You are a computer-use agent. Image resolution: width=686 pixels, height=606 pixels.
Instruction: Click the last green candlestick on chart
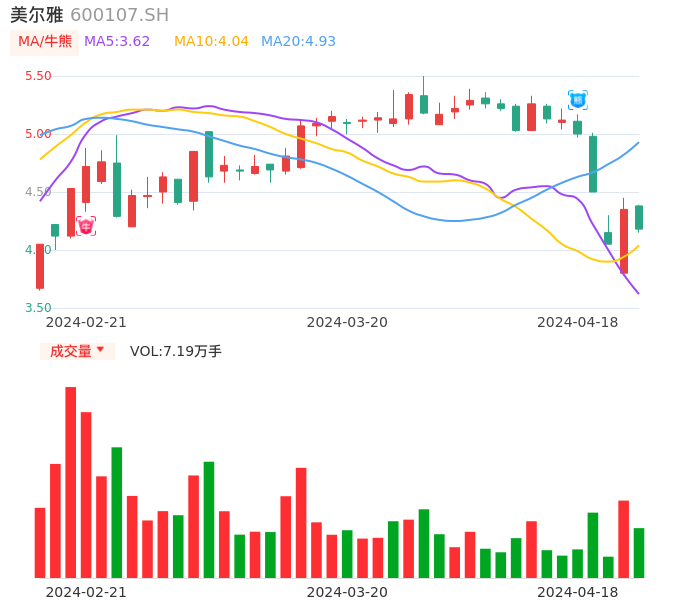639,217
